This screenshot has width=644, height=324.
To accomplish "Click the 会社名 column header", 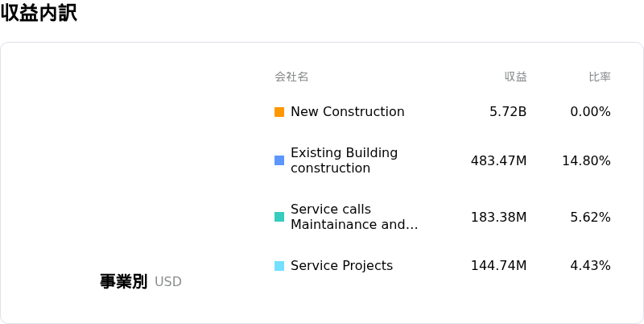I will 291,77.
